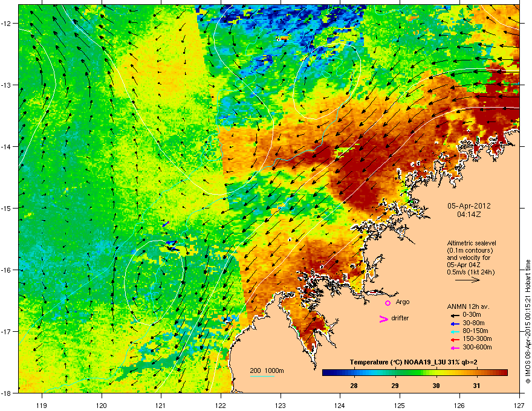Click the '0-30m' depth label
532x411 pixels.
472,315
